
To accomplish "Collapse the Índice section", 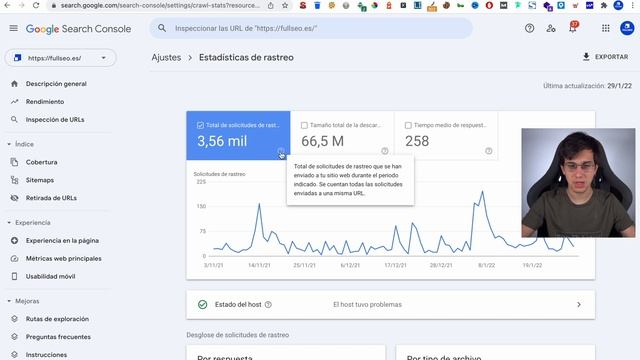I will click(x=20, y=144).
